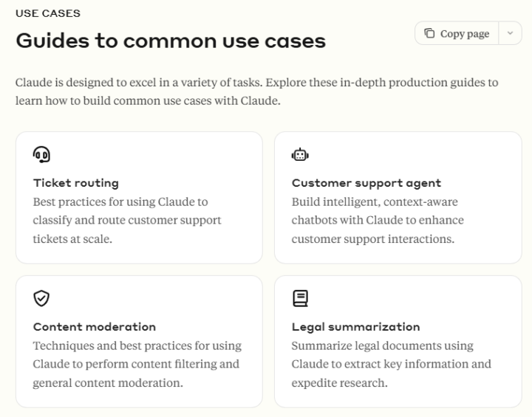Click the Legal summarization description text

click(390, 364)
